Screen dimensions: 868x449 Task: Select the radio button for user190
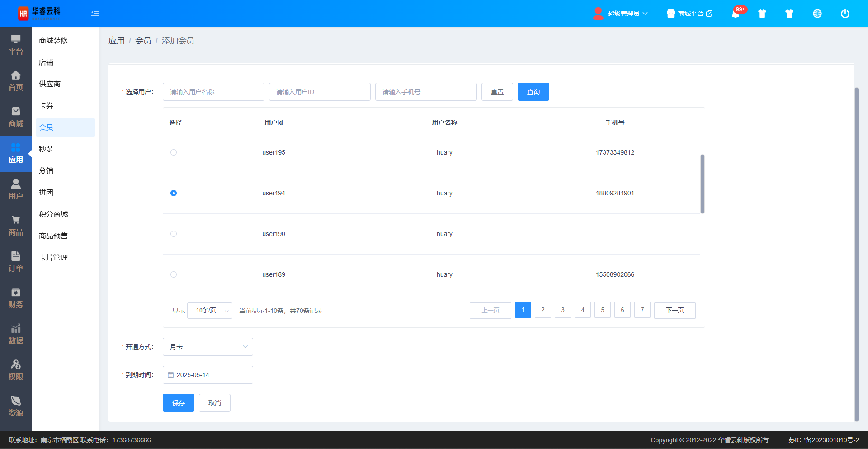tap(174, 234)
